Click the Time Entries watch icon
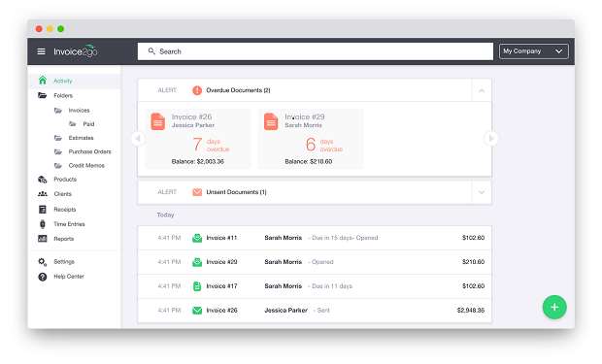Viewport: 602px width, 364px height. (x=43, y=224)
